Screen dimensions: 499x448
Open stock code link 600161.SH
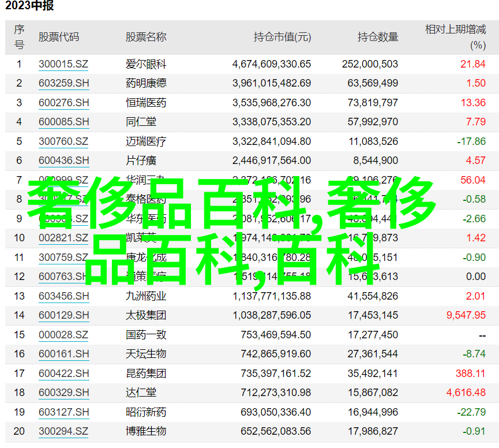(64, 354)
